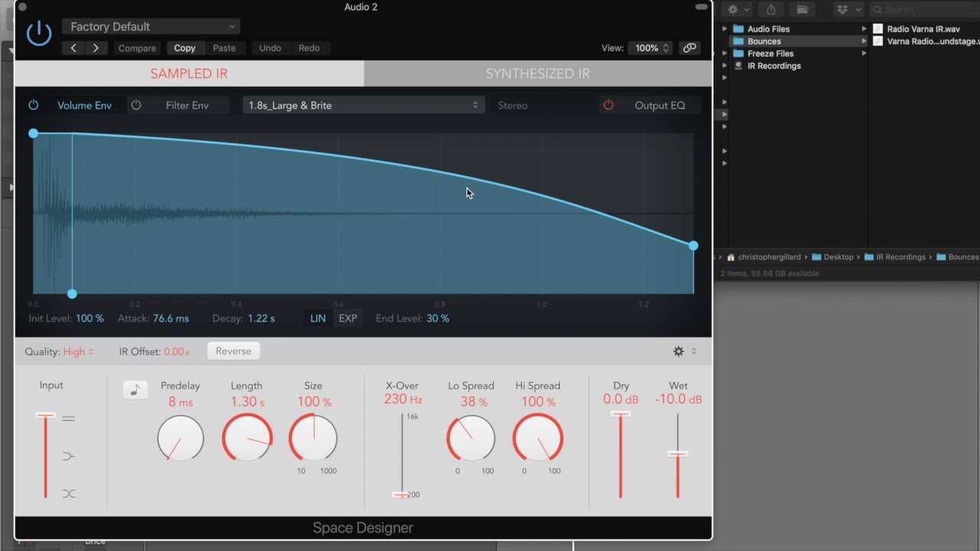Click the Hi Spread knob
The image size is (980, 551).
click(x=538, y=438)
